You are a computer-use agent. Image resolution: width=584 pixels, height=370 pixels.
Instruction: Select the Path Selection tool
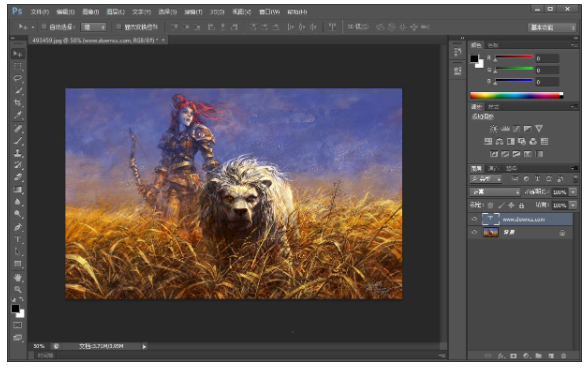[x=18, y=252]
